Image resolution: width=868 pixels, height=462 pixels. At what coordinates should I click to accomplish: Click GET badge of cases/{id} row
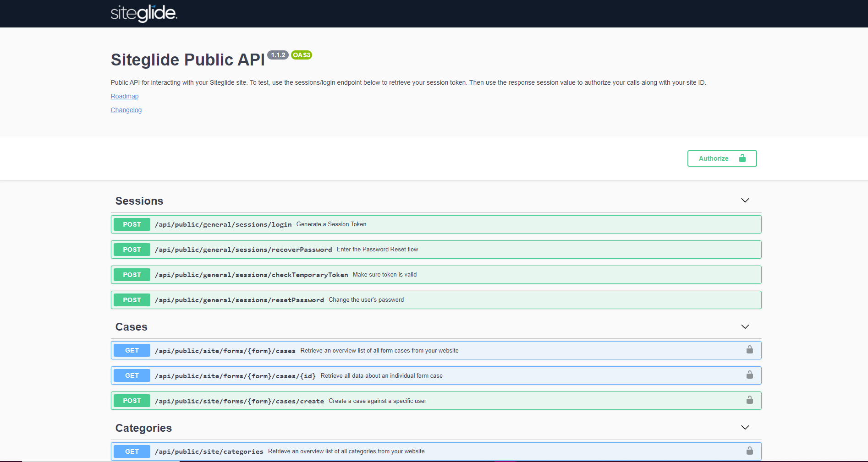point(132,375)
